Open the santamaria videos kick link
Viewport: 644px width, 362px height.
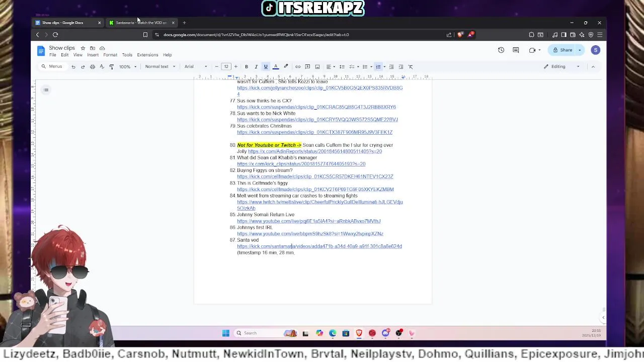tap(319, 246)
